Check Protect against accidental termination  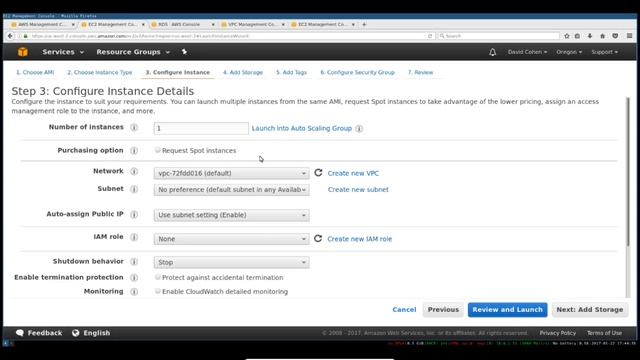tap(158, 277)
